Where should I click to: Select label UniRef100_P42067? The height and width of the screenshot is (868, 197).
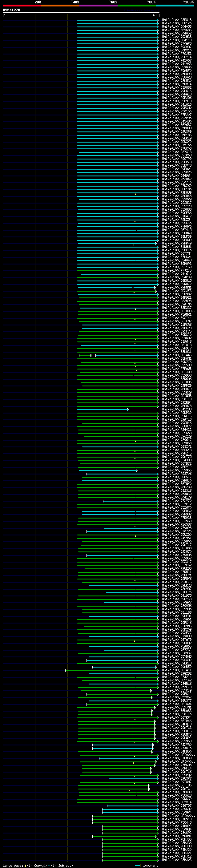[x=177, y=60]
